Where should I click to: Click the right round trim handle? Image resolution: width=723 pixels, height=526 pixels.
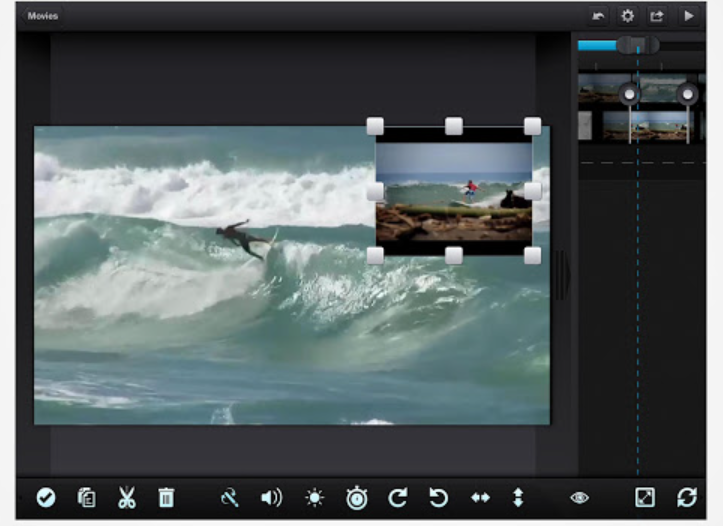tap(687, 95)
